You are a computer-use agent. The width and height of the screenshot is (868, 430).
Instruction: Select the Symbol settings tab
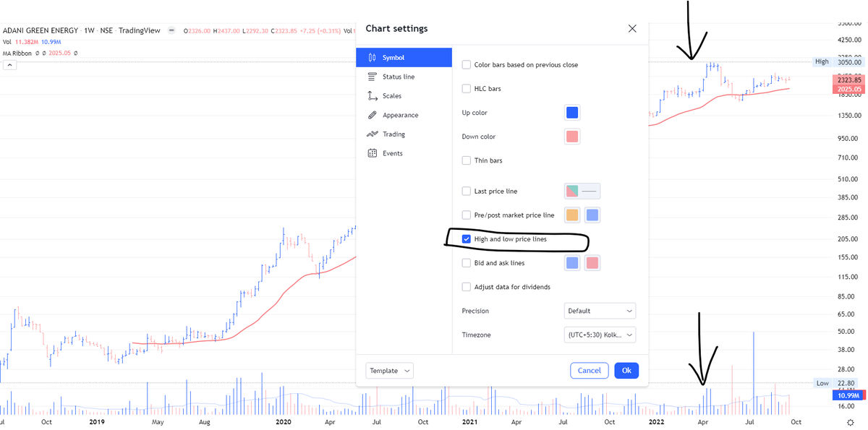pyautogui.click(x=404, y=58)
